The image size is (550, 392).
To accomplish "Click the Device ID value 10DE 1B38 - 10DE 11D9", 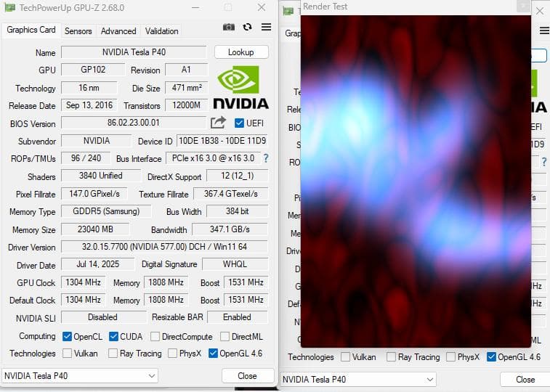I will [222, 141].
